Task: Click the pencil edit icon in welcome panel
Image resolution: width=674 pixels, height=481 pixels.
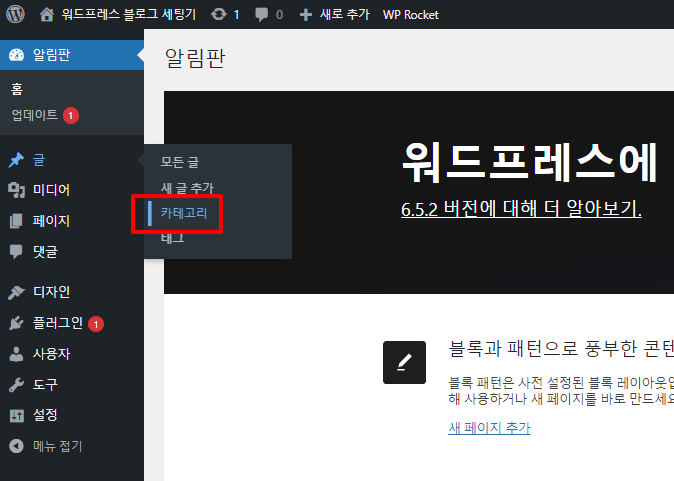Action: tap(404, 362)
